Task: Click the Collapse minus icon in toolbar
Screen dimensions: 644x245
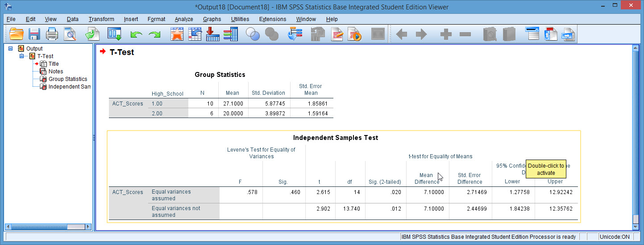Action: tap(465, 34)
